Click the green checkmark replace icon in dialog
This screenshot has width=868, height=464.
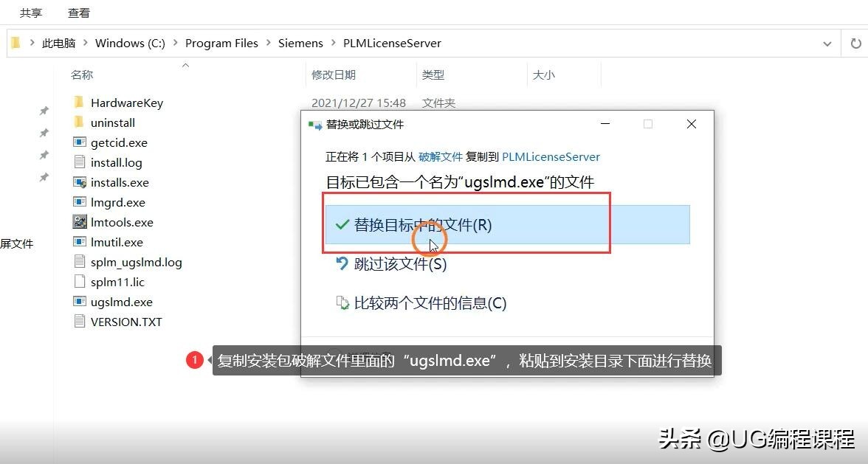341,225
